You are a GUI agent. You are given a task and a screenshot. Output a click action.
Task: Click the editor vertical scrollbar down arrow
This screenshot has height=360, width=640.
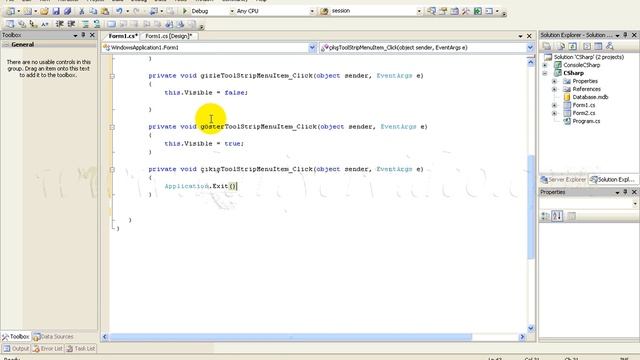[x=531, y=328]
